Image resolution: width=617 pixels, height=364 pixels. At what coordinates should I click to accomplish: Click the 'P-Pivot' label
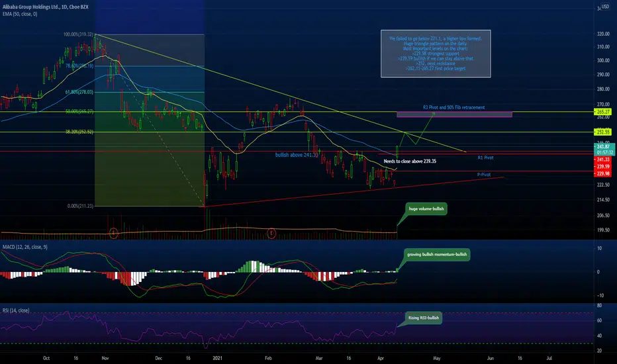tap(484, 174)
